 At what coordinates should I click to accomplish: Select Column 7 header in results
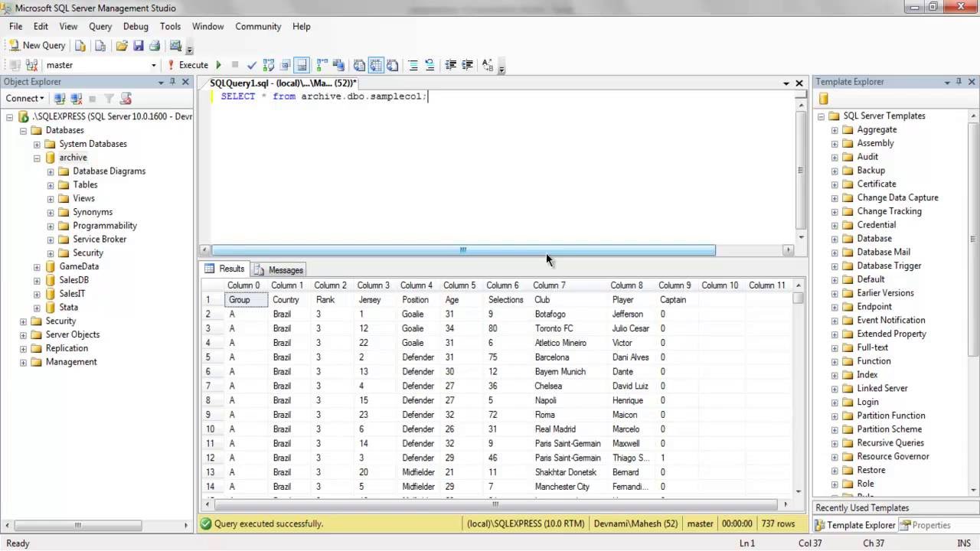(x=549, y=285)
